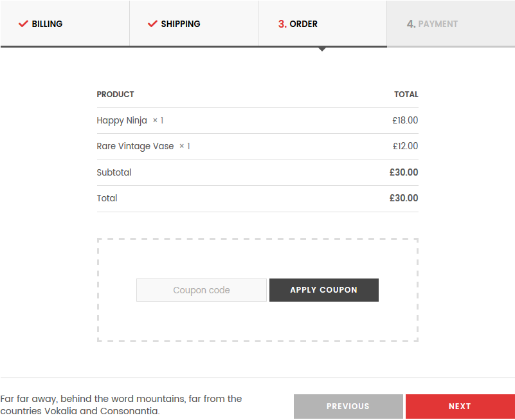Image resolution: width=515 pixels, height=420 pixels.
Task: Select the £12.00 vase price
Action: 405,146
